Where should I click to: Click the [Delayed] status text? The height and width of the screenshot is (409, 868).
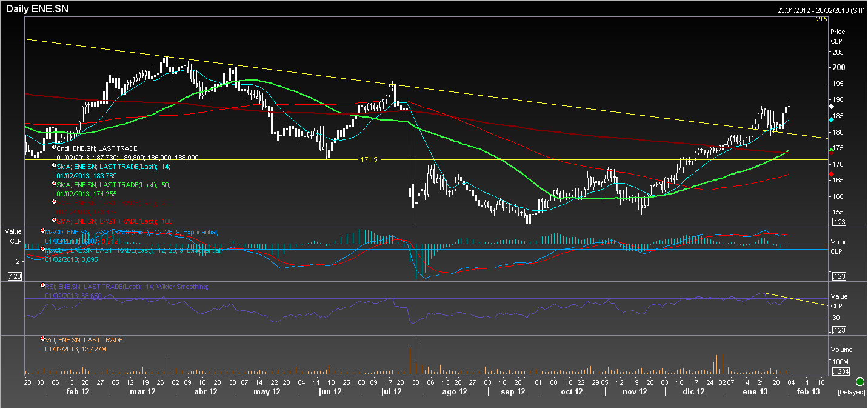click(x=850, y=393)
